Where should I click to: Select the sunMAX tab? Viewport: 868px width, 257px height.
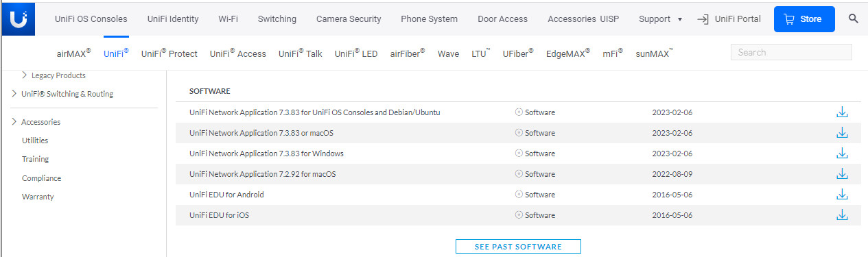[654, 53]
